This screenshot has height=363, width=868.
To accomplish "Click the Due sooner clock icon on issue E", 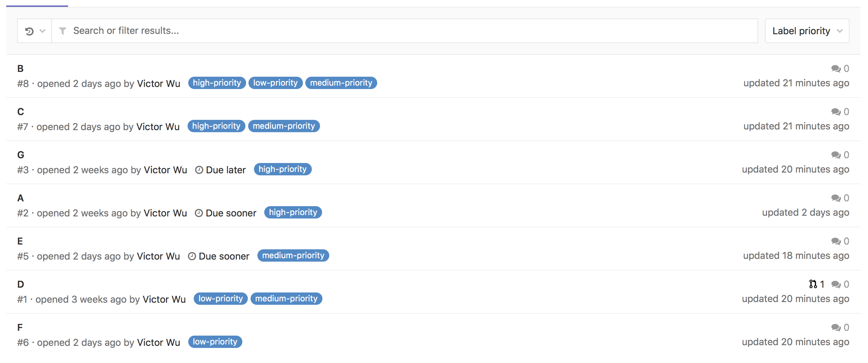I will pyautogui.click(x=192, y=256).
